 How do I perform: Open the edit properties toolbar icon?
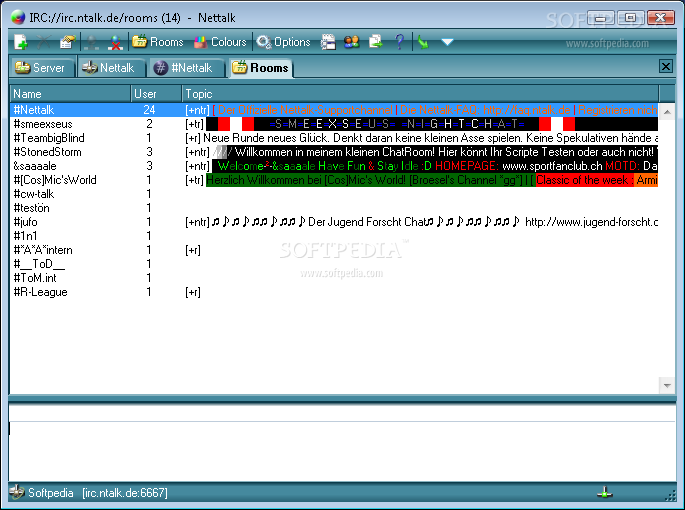[67, 42]
